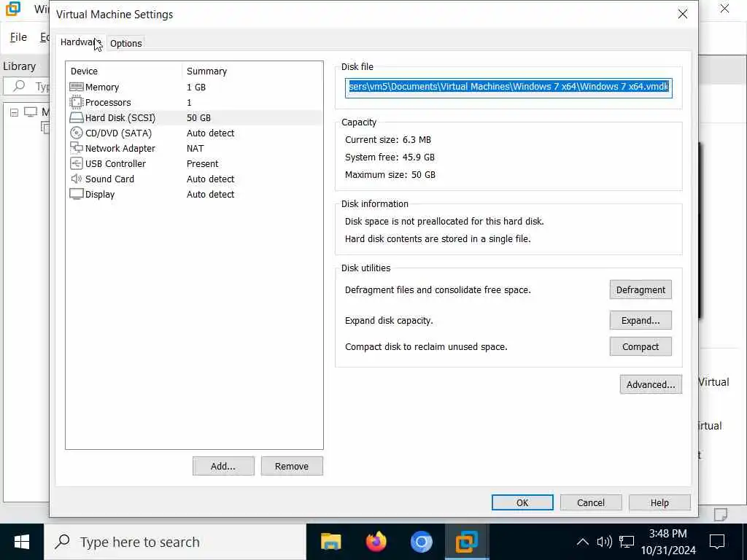Click the 50 GB hard disk summary

coord(198,117)
